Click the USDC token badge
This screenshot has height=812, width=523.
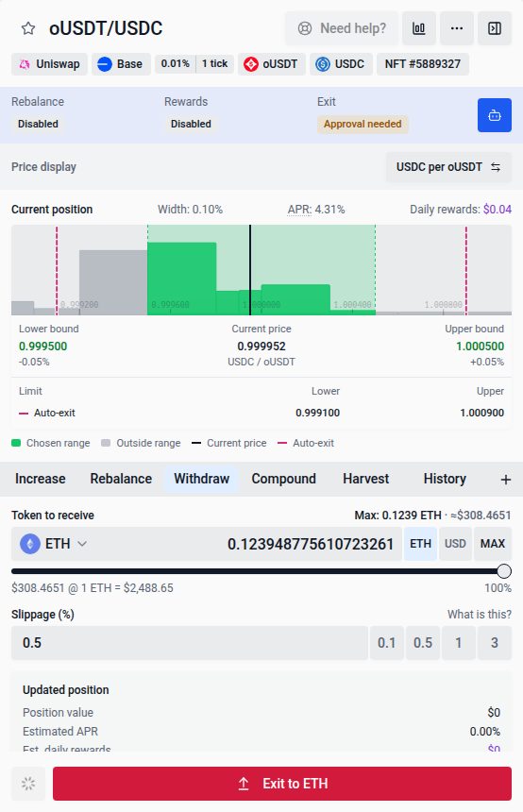(x=341, y=64)
